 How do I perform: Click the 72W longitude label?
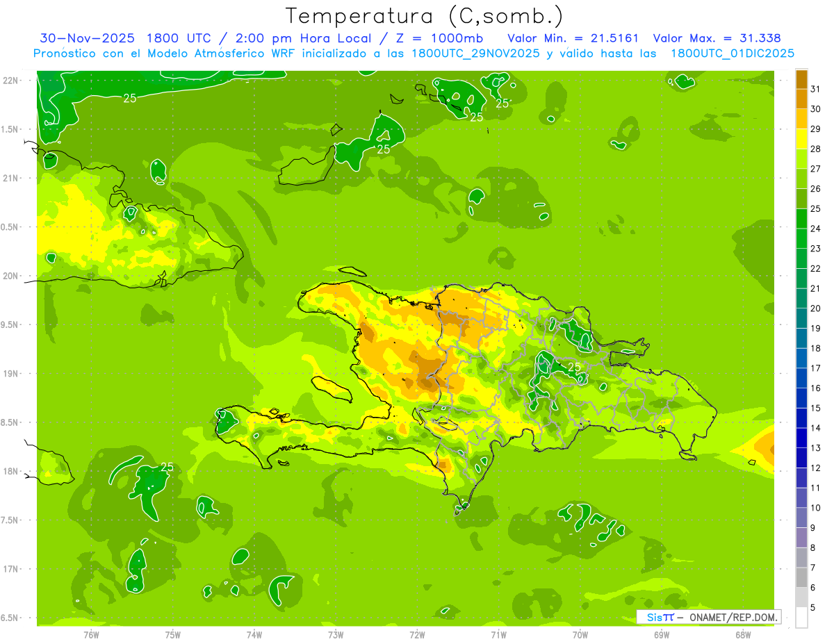click(x=417, y=635)
